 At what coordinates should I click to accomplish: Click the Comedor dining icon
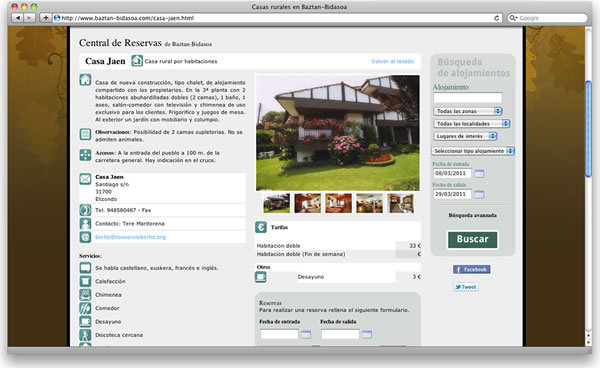point(85,308)
